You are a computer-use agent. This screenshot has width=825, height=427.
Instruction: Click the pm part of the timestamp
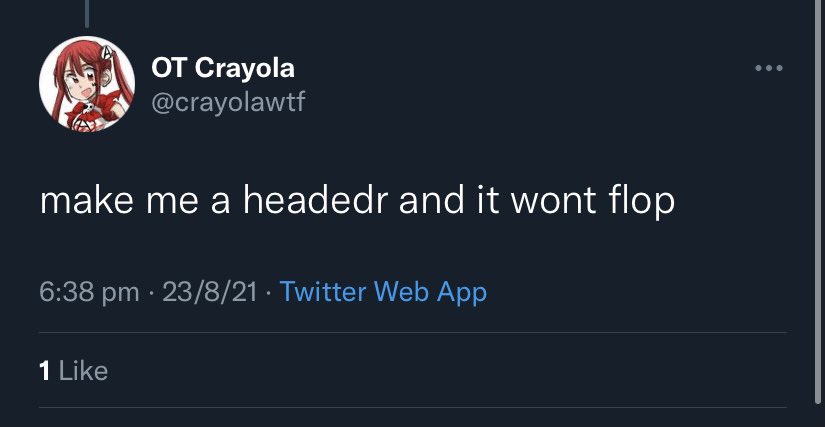122,292
